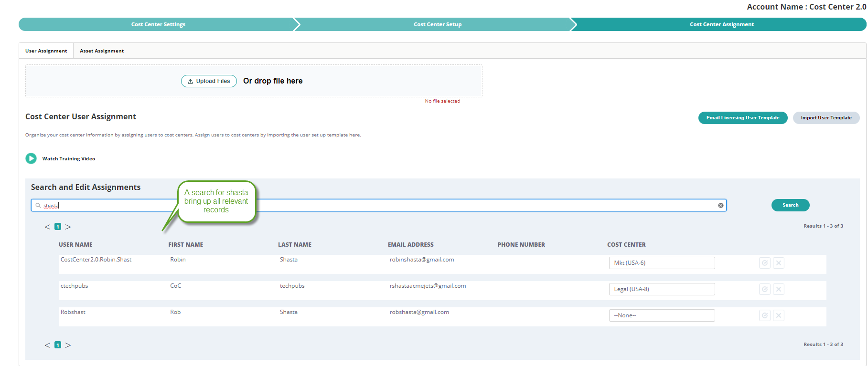Click the first name Robin cell
The width and height of the screenshot is (868, 366).
point(178,260)
